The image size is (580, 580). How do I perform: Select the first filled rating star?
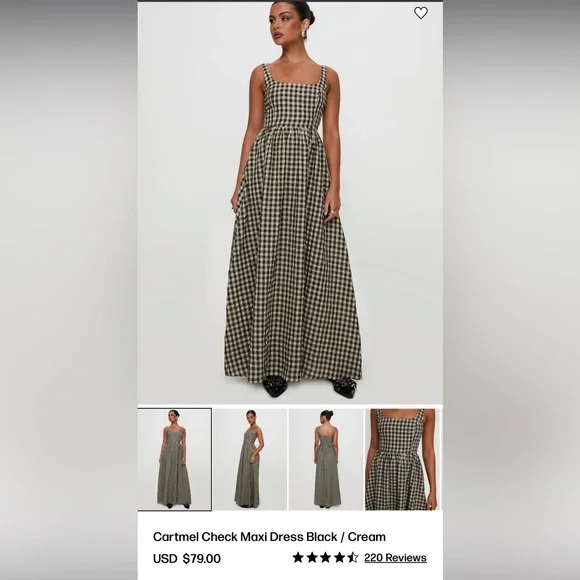pos(298,557)
